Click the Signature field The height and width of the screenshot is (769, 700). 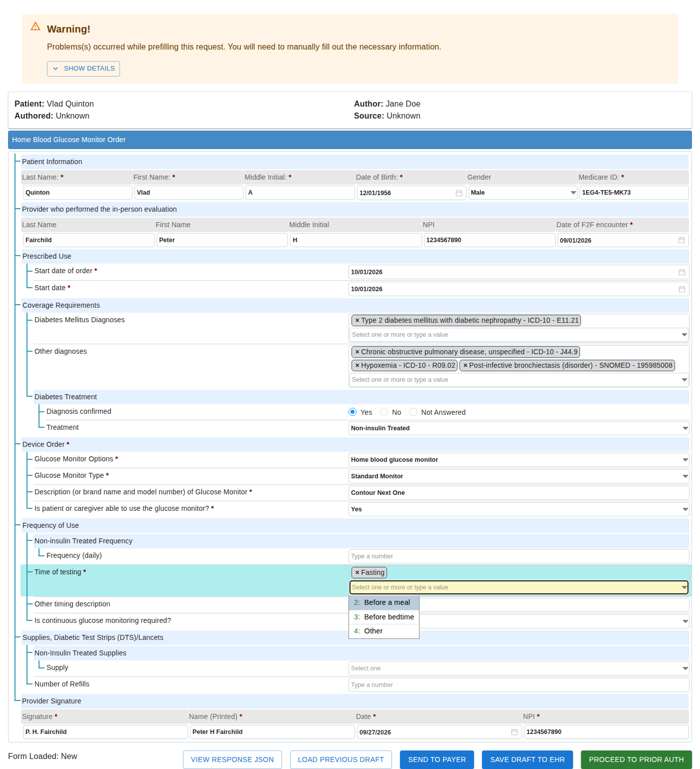pos(105,732)
